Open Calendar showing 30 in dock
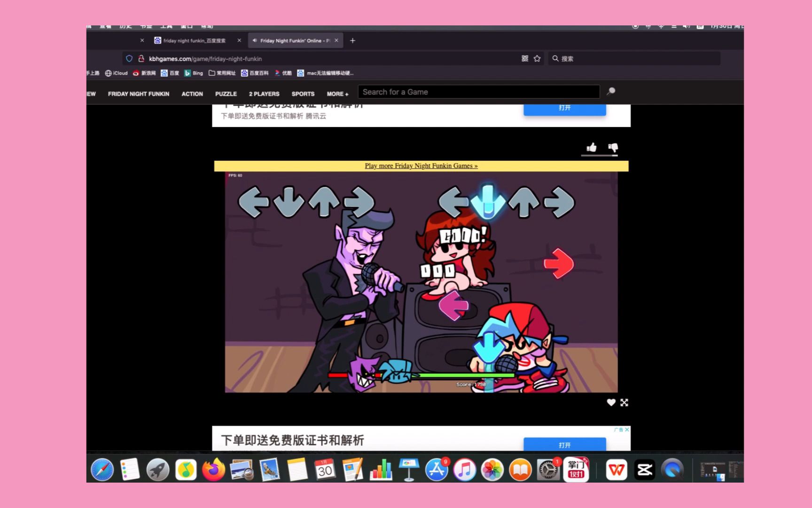This screenshot has height=508, width=812. [325, 469]
